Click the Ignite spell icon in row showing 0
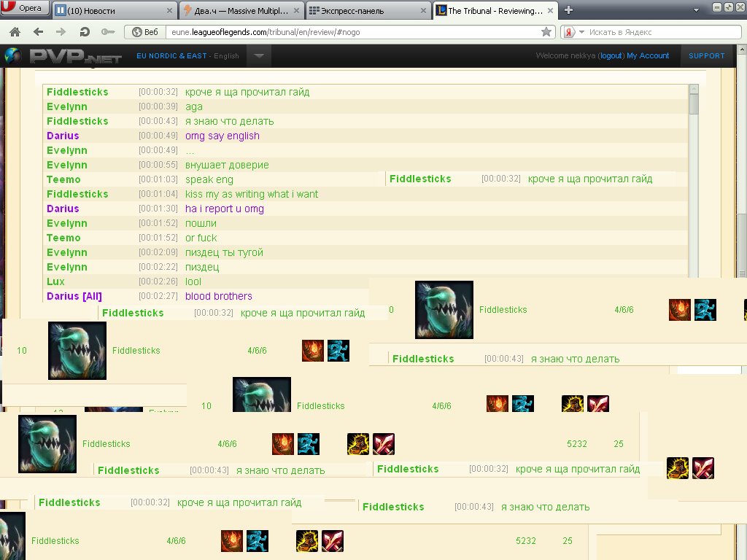747x560 pixels. (x=679, y=309)
